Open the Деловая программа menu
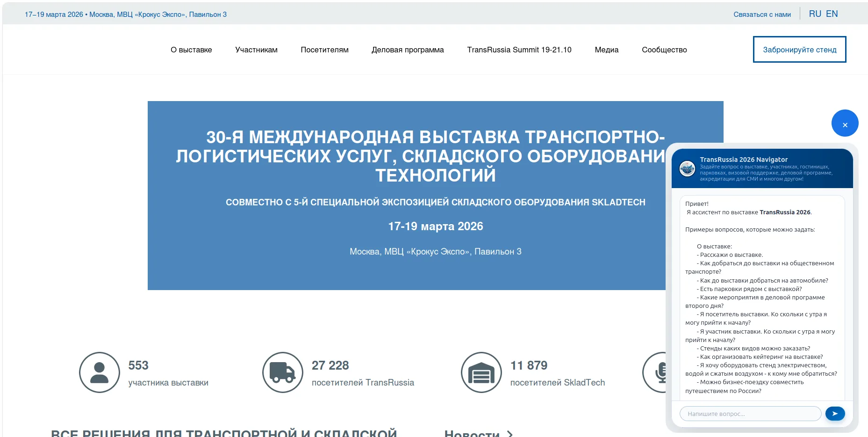Image resolution: width=868 pixels, height=437 pixels. tap(408, 50)
